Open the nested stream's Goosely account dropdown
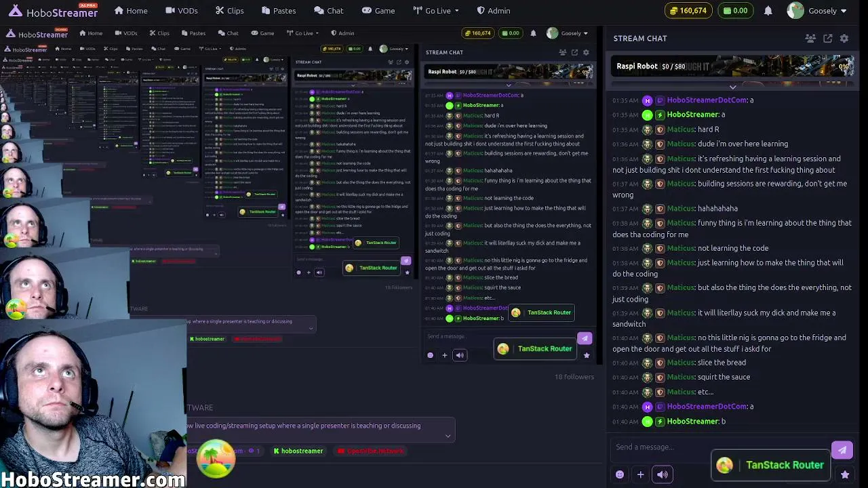This screenshot has width=868, height=488. pos(568,33)
